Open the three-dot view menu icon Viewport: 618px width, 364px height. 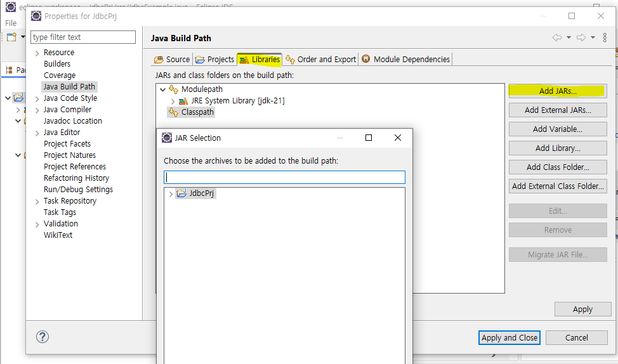click(605, 37)
